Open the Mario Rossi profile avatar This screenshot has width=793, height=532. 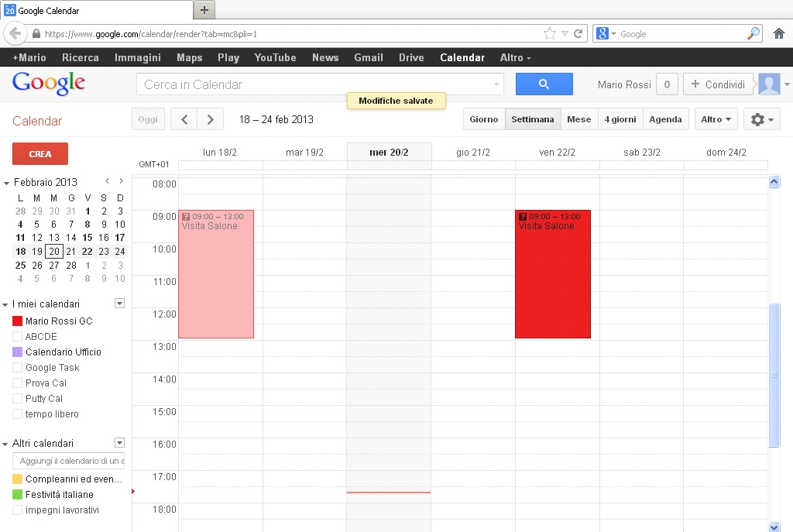pos(769,84)
